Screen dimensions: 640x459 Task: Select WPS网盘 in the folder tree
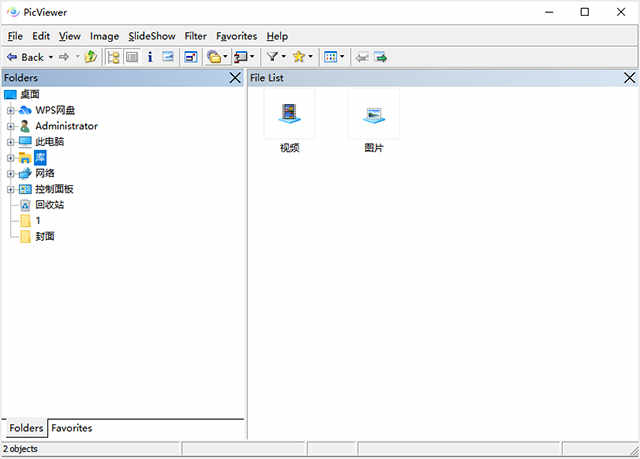click(x=55, y=110)
